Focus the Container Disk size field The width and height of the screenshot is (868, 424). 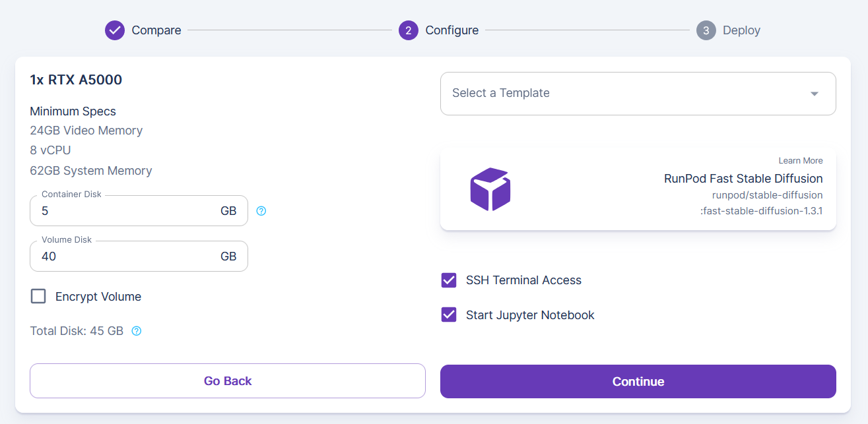click(125, 211)
